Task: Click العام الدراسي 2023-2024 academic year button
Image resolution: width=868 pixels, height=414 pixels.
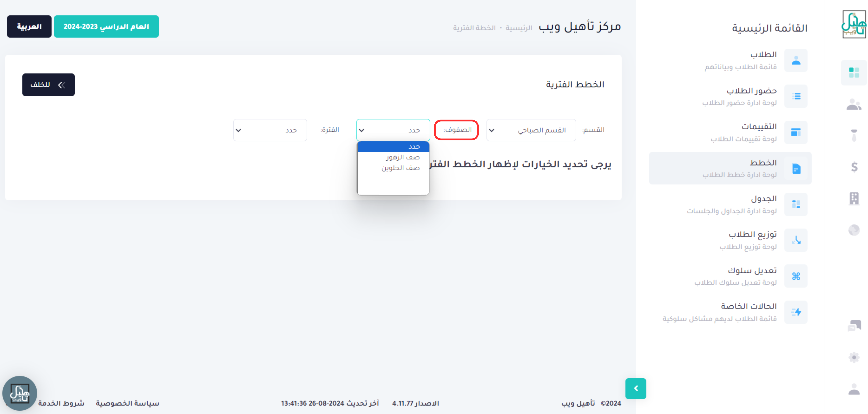Action: click(x=106, y=26)
